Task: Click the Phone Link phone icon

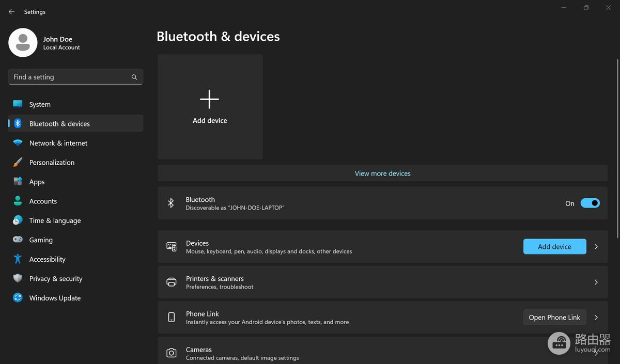Action: [x=172, y=317]
